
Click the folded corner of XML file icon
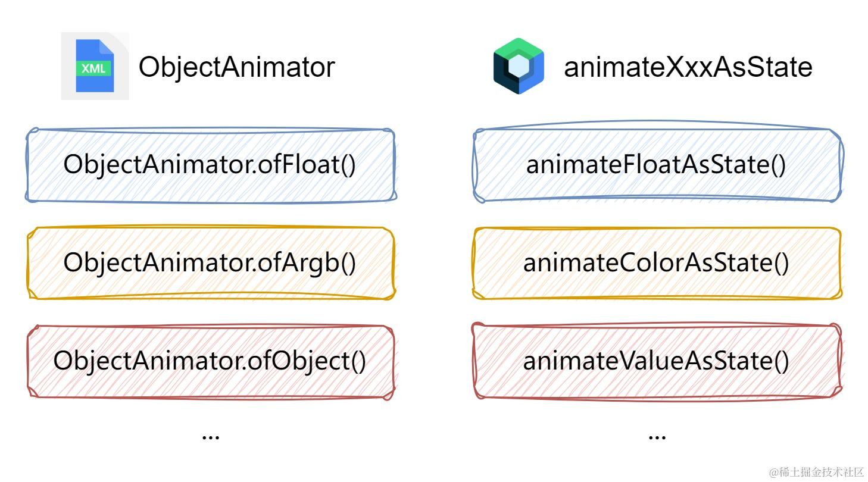click(x=106, y=47)
